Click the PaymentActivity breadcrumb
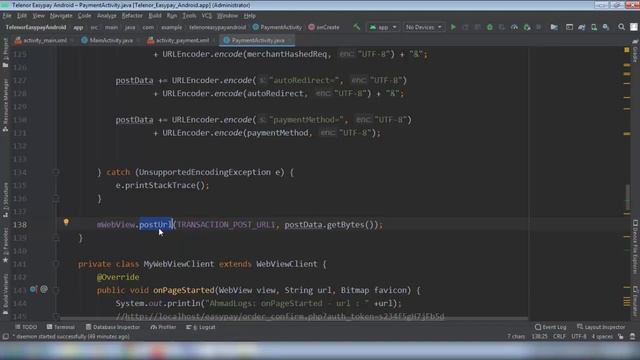 (277, 27)
